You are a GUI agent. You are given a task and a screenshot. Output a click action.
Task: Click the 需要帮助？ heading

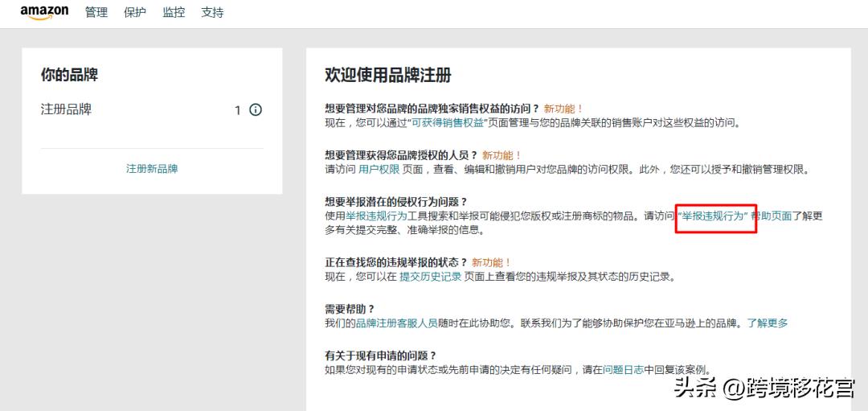click(x=350, y=309)
